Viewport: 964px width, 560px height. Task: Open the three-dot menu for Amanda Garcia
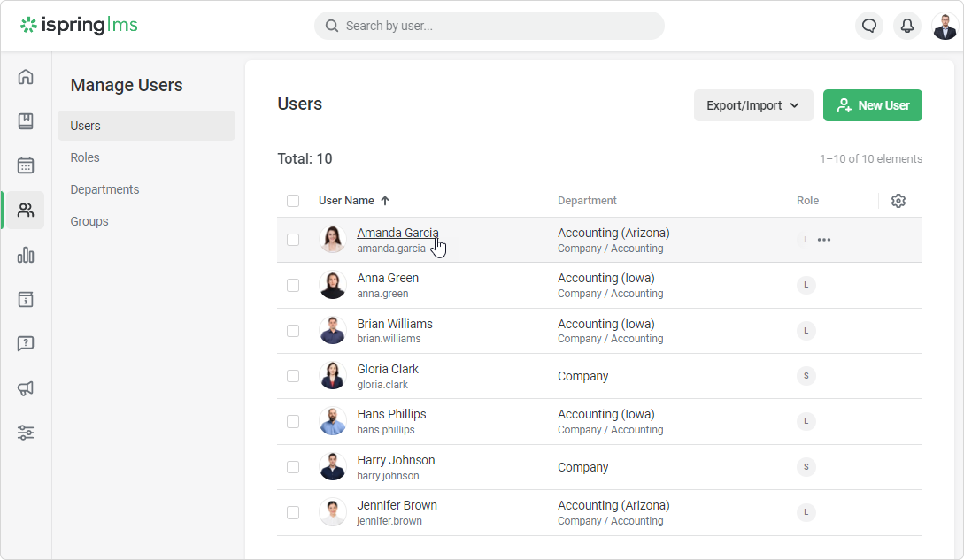[824, 240]
